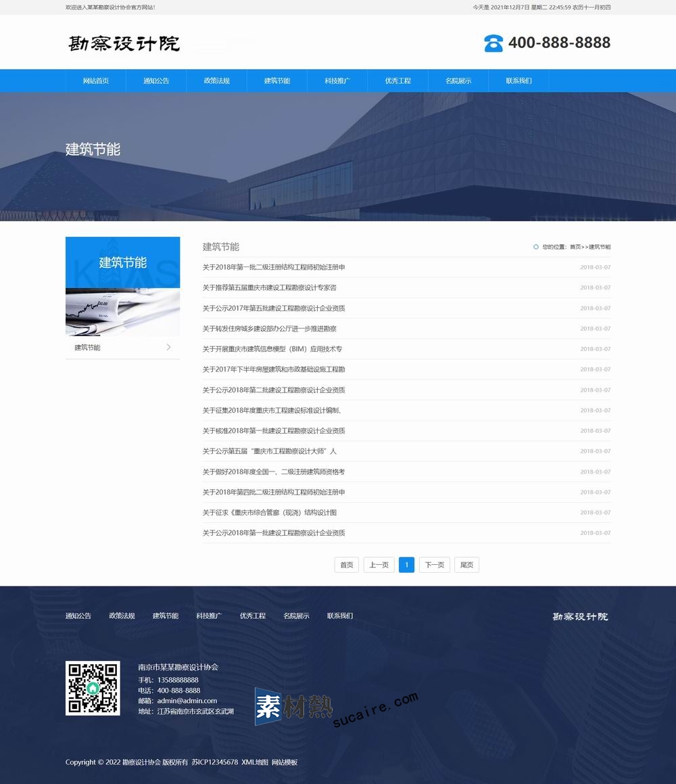Click the blue telephone icon in header
This screenshot has width=676, height=784.
(493, 43)
